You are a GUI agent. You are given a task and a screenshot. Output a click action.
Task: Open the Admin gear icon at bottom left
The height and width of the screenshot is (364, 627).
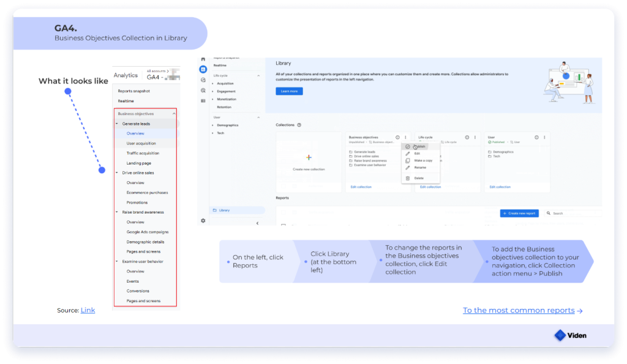(x=203, y=221)
